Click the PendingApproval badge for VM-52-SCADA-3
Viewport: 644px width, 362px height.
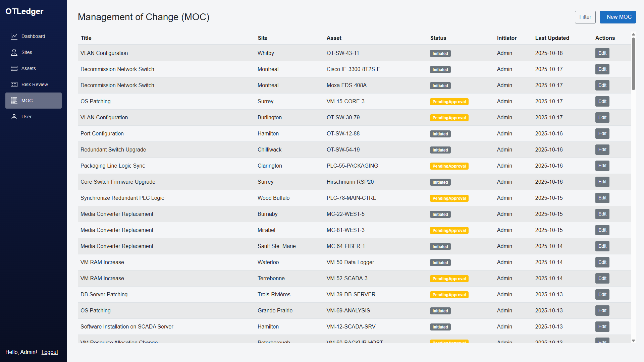pos(449,279)
